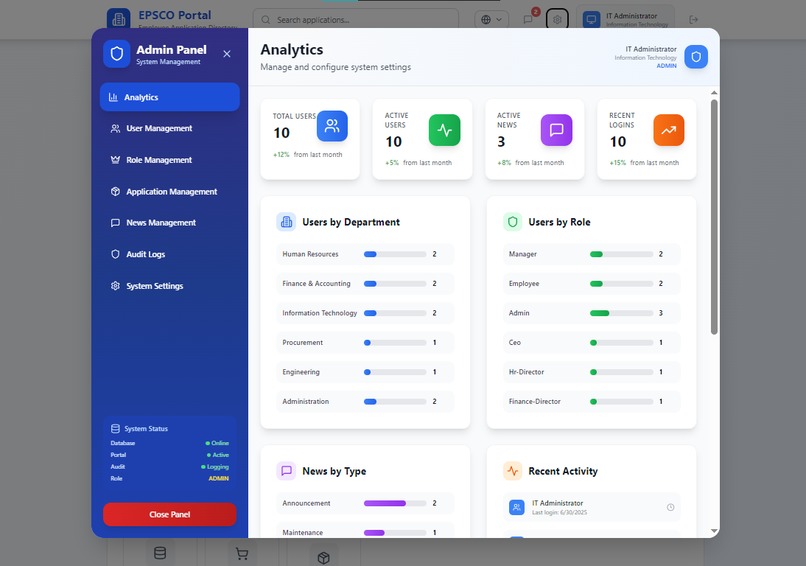Click the Users by Department building icon
The width and height of the screenshot is (806, 566).
[286, 222]
